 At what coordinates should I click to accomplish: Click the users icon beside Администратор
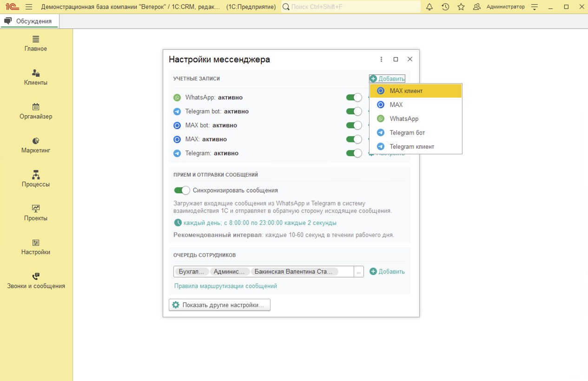[477, 7]
